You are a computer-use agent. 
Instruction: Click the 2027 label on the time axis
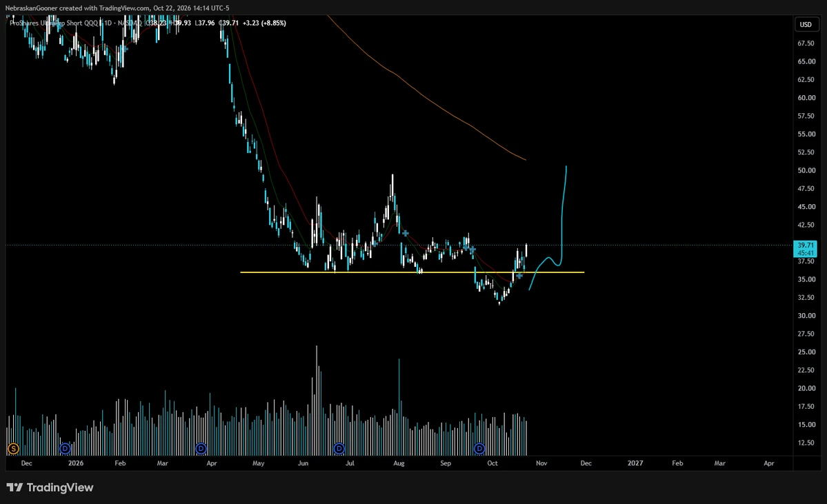pos(635,463)
